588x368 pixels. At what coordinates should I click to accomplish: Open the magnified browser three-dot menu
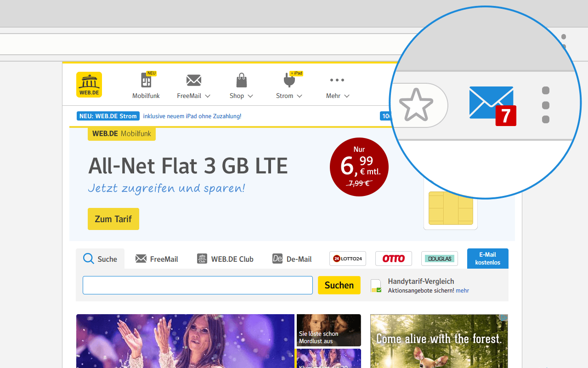[x=546, y=105]
